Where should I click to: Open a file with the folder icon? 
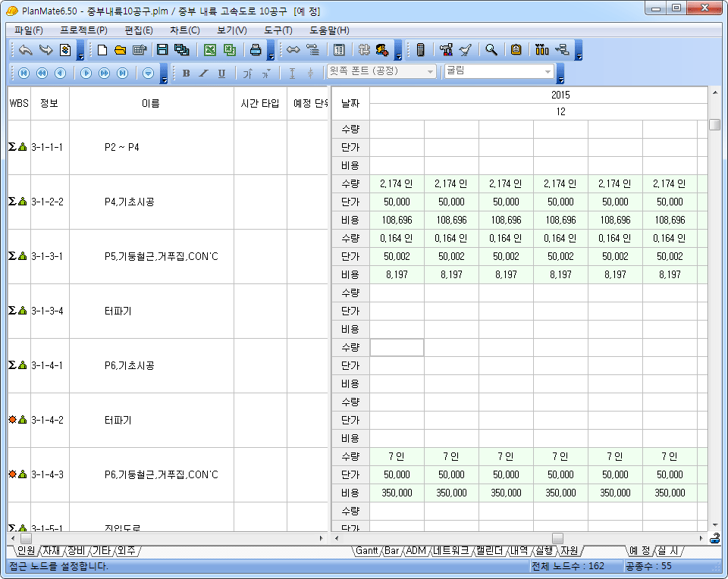(120, 50)
